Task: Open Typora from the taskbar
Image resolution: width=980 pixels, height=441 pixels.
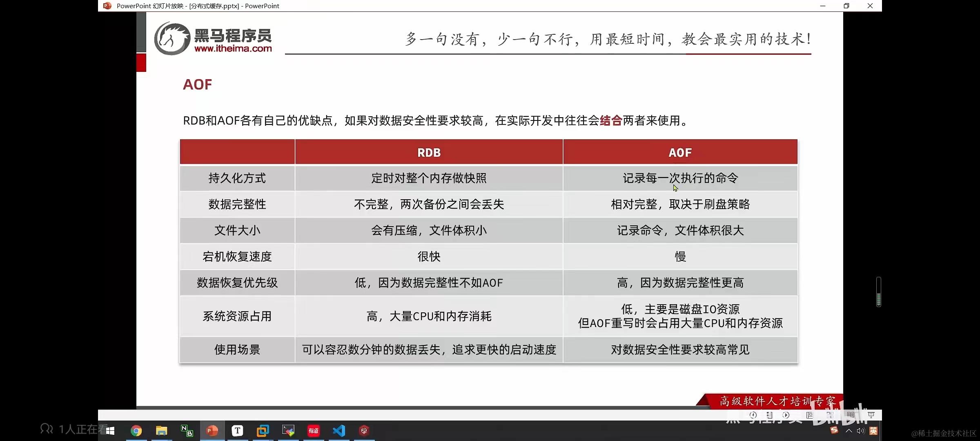Action: point(237,431)
